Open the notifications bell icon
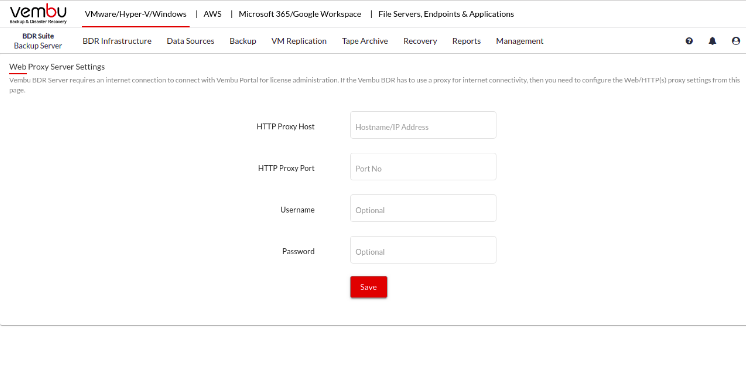Image resolution: width=746 pixels, height=387 pixels. click(x=712, y=41)
